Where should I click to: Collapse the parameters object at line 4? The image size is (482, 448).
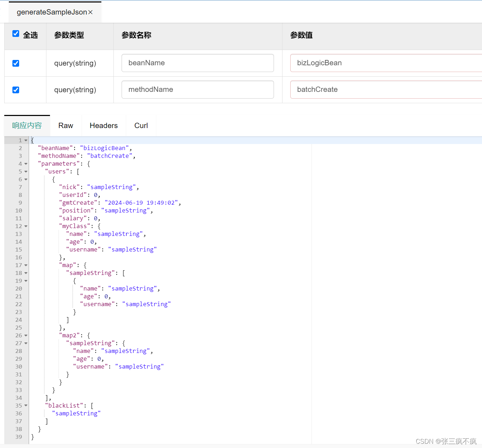pos(26,164)
